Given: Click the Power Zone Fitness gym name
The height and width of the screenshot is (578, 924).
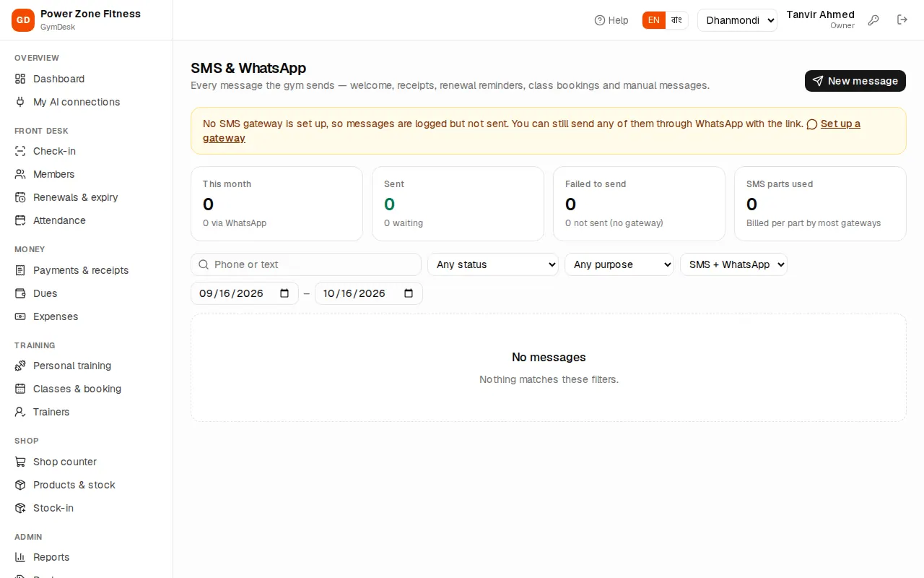Looking at the screenshot, I should (x=91, y=14).
